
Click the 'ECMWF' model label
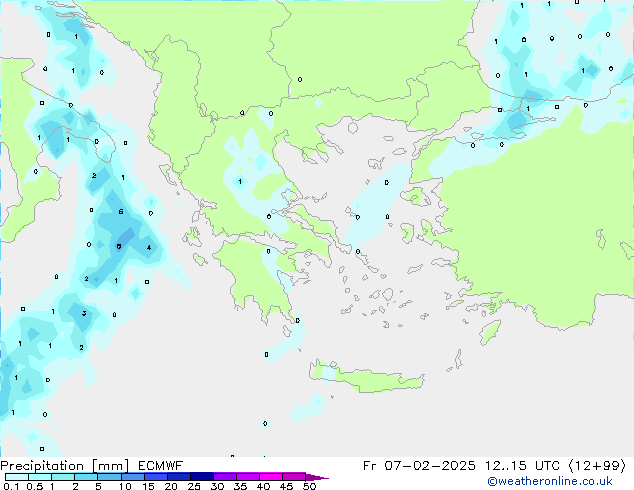161,466
